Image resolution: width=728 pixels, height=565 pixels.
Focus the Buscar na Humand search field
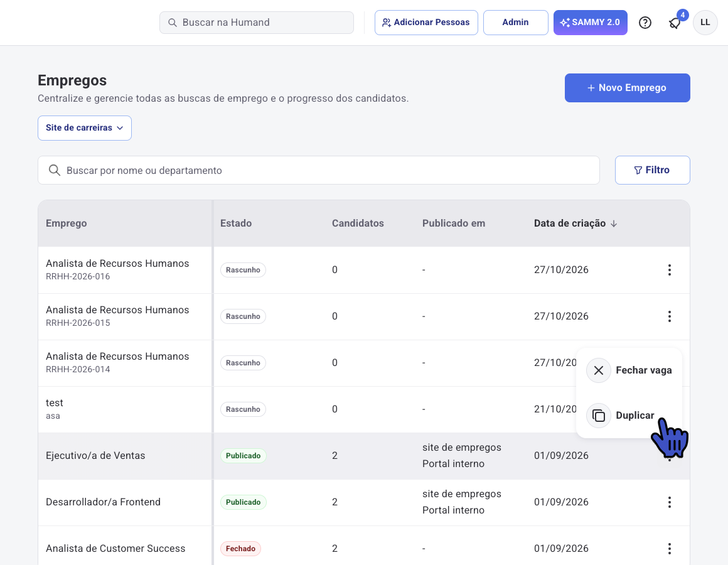(256, 22)
